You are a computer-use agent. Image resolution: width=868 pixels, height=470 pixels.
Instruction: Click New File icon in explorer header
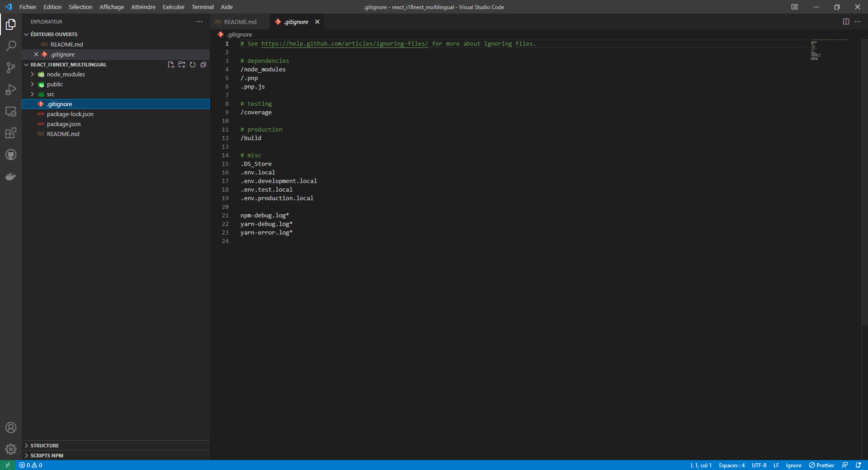point(171,65)
